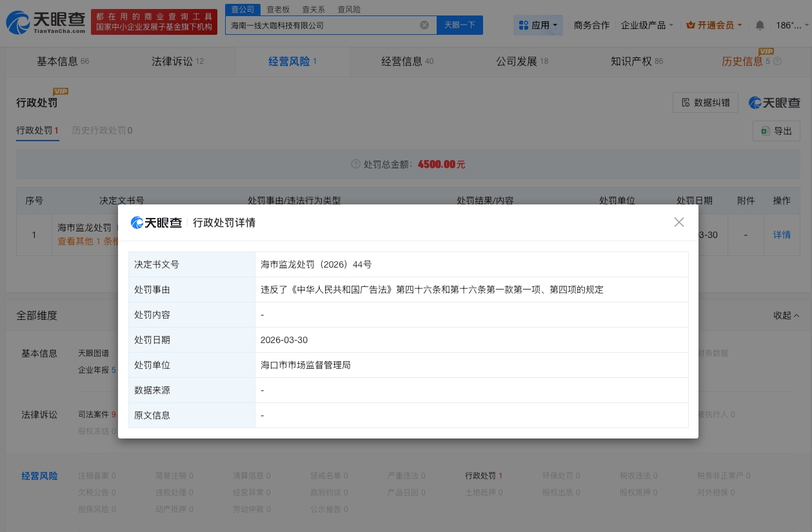Click the help icon beside 历史信息
This screenshot has width=812, height=532.
point(777,62)
